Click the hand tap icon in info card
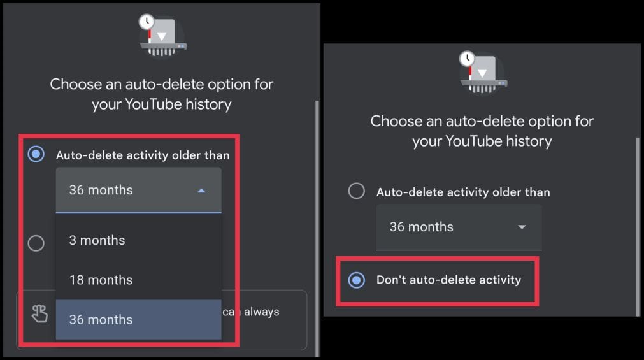Viewport: 644px width, 360px height. 39,313
